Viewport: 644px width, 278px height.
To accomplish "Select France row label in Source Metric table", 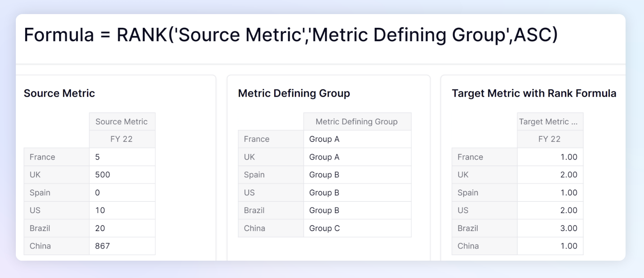I will [57, 157].
